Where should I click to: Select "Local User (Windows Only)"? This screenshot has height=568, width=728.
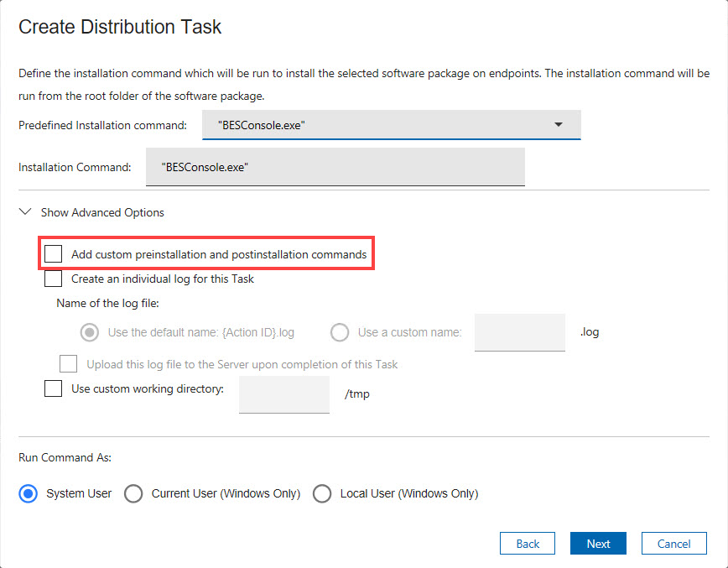[x=323, y=493]
